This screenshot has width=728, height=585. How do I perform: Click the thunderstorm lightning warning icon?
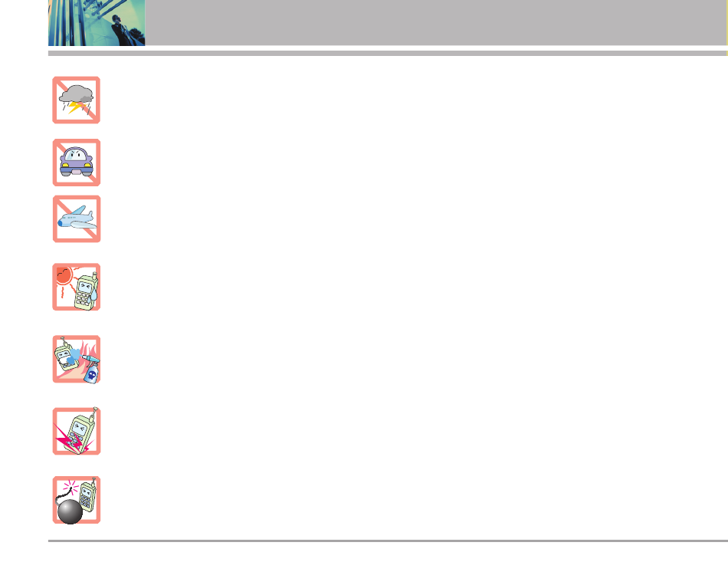[x=76, y=100]
